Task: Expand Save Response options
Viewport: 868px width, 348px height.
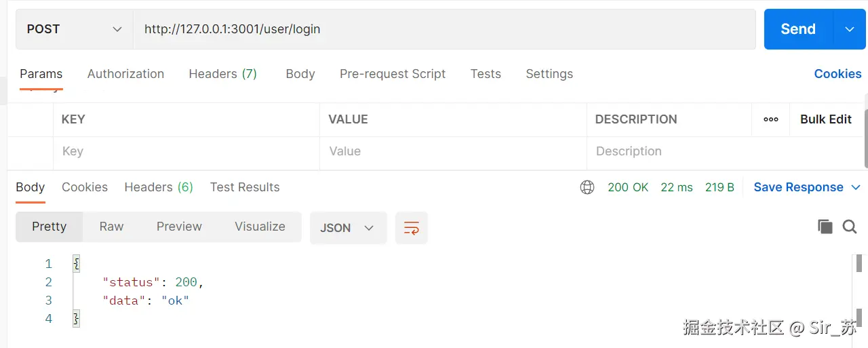Action: point(856,187)
